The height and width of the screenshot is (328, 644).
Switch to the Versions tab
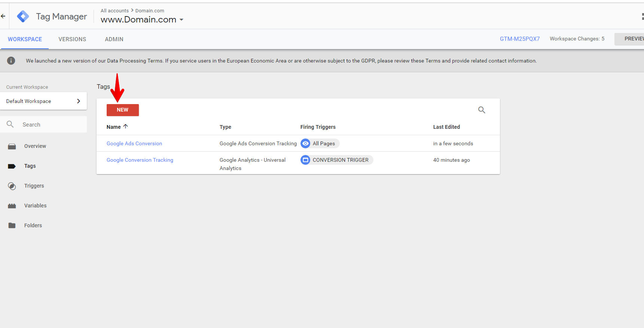[72, 39]
